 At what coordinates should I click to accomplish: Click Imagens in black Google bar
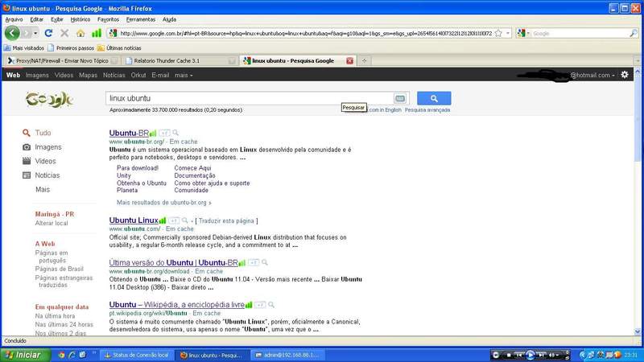37,75
